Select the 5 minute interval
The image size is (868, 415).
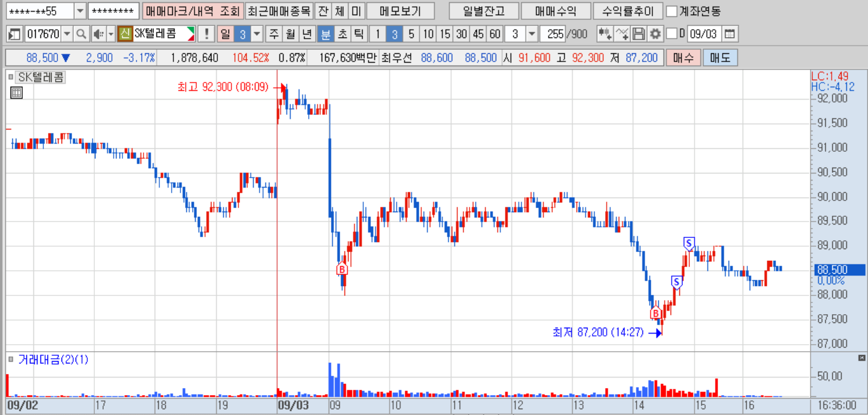coord(411,34)
